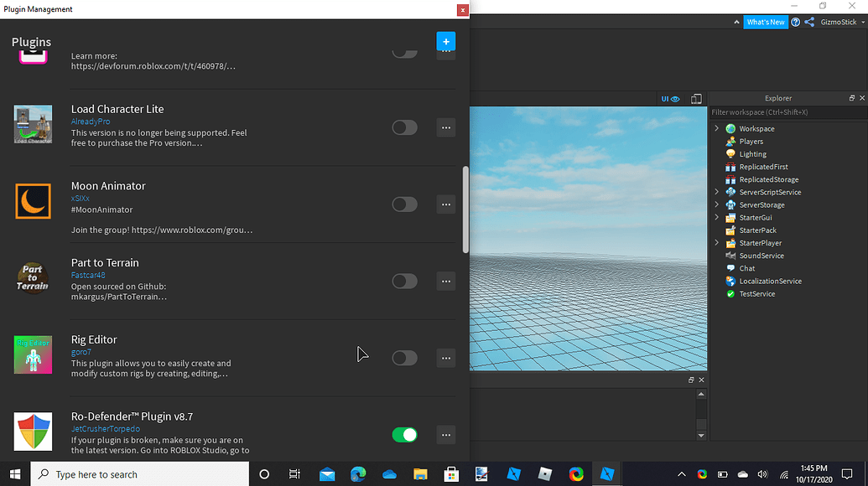
Task: Select the Chat bubble icon in Explorer
Action: tap(730, 269)
